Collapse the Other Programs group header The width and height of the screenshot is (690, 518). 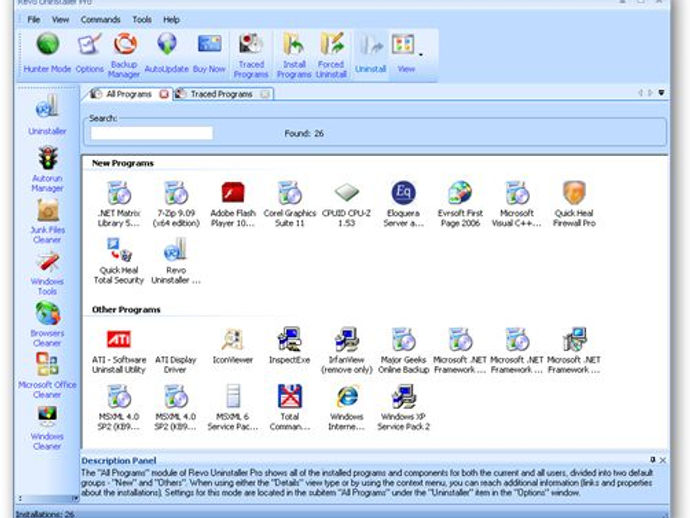[126, 310]
